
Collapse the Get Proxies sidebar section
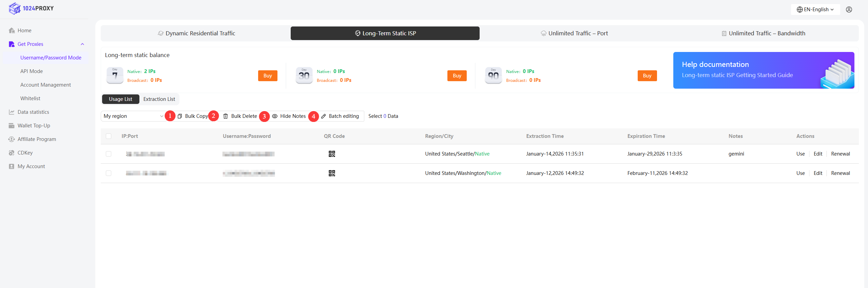click(82, 44)
